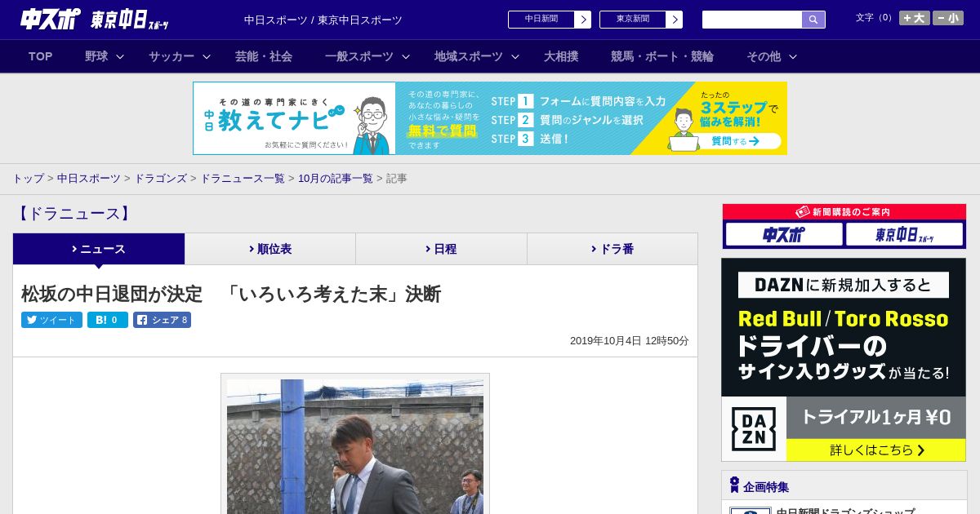This screenshot has width=980, height=514.
Task: Click the 東京中日スポーツ logo in header
Action: click(x=129, y=20)
